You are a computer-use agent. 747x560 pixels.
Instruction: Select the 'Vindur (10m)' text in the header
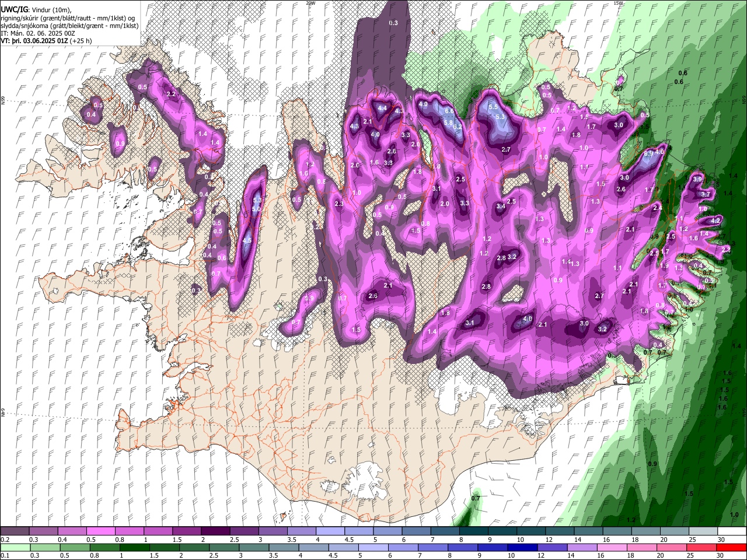(x=51, y=10)
